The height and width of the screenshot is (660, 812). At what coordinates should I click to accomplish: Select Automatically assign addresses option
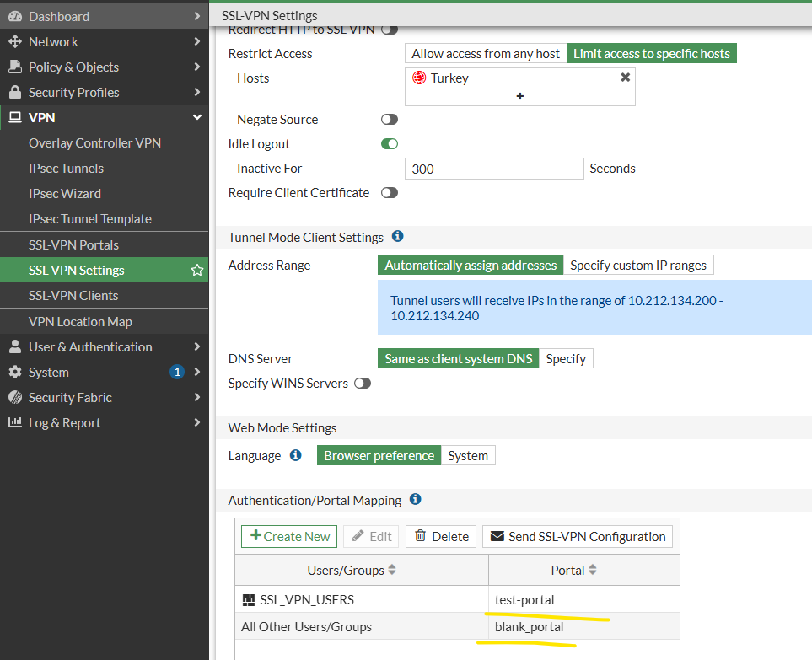point(471,265)
